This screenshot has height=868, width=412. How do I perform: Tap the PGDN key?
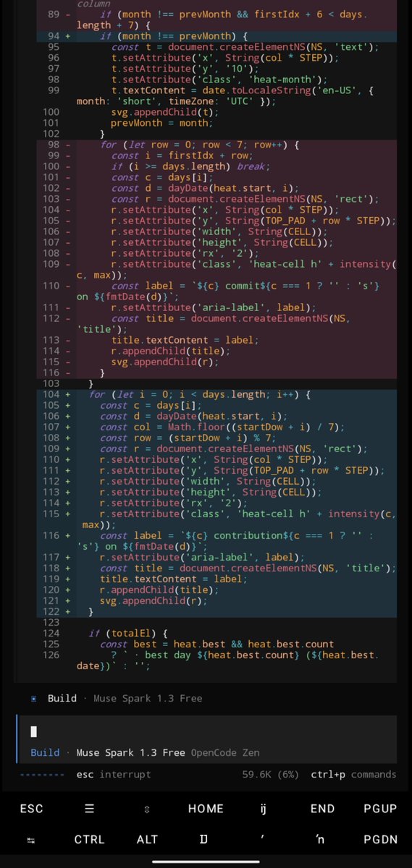point(380,840)
